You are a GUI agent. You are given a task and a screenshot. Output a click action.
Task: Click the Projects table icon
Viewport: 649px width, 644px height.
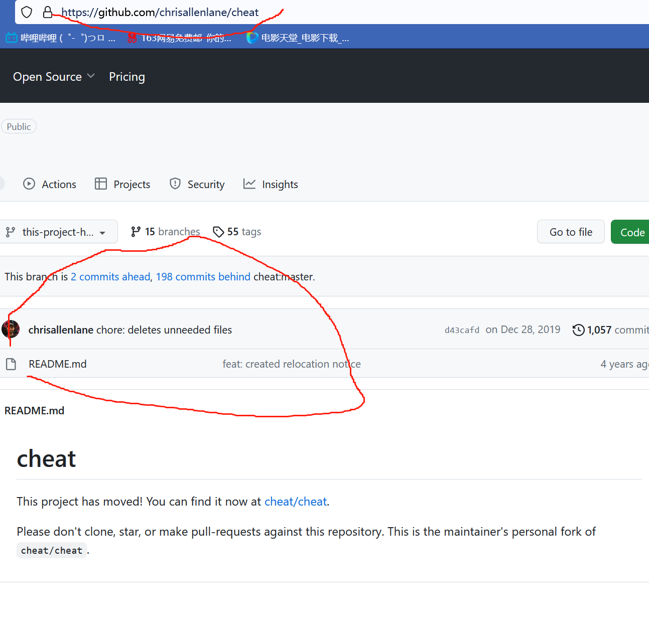click(101, 184)
